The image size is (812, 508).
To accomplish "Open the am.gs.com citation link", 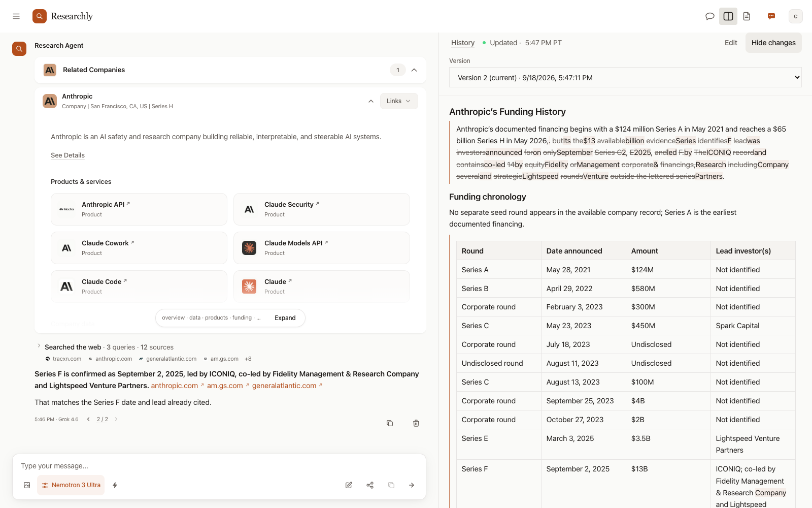I will point(228,386).
